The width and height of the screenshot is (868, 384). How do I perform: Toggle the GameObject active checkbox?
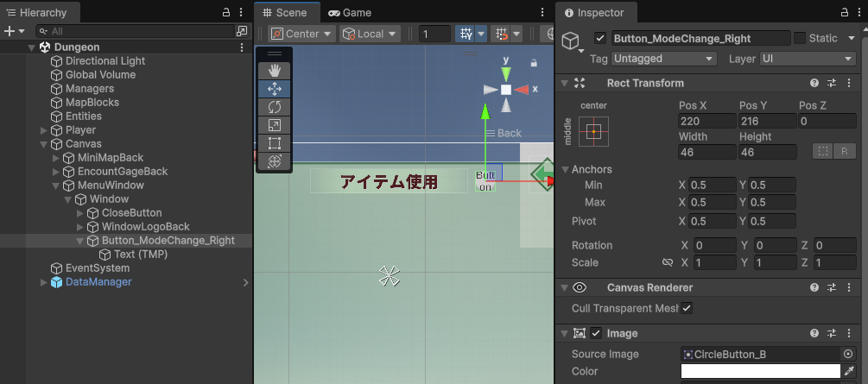tap(600, 38)
